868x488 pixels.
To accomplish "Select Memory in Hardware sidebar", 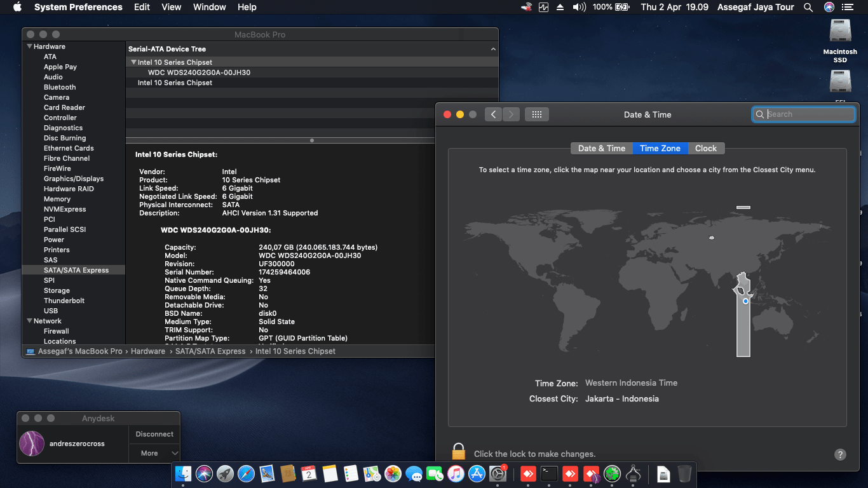I will (57, 199).
